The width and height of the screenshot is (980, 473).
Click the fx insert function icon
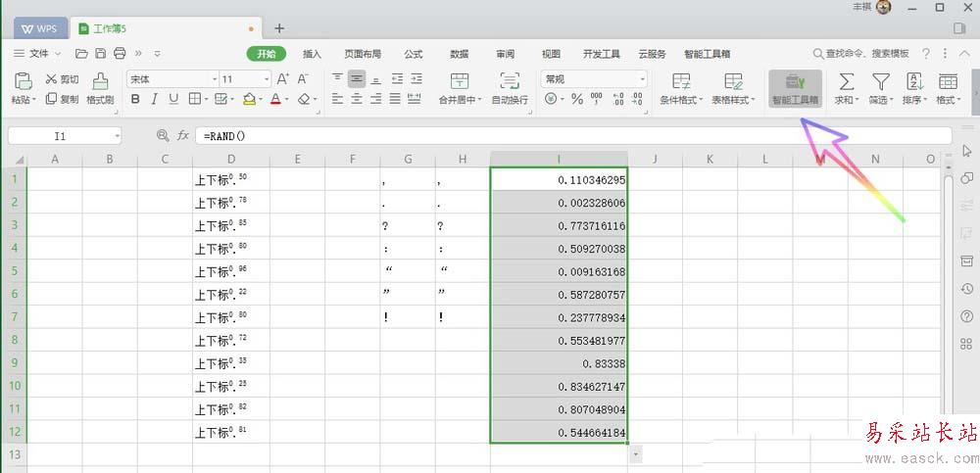(x=182, y=135)
